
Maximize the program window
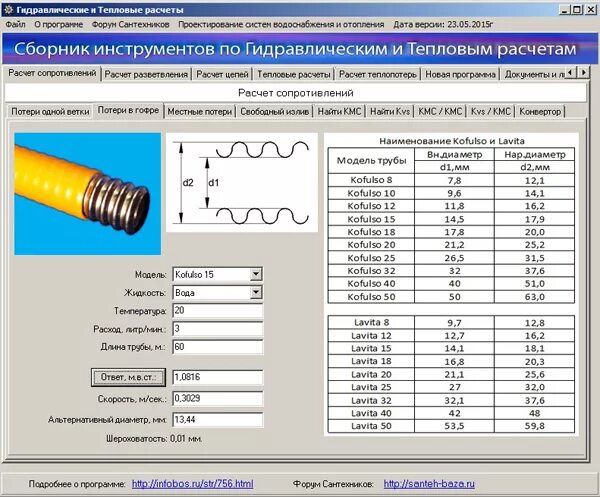(577, 9)
